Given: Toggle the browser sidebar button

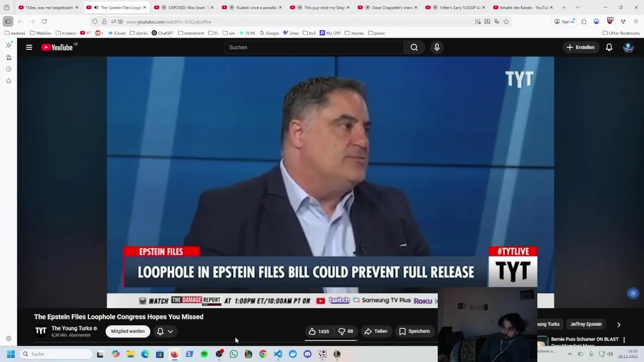Looking at the screenshot, I should [x=8, y=22].
